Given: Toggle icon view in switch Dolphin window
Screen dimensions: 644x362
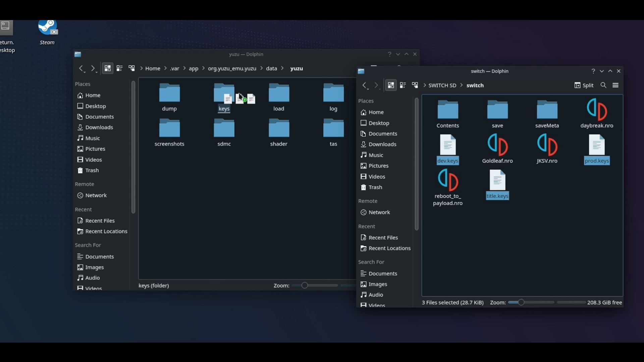Looking at the screenshot, I should point(390,85).
